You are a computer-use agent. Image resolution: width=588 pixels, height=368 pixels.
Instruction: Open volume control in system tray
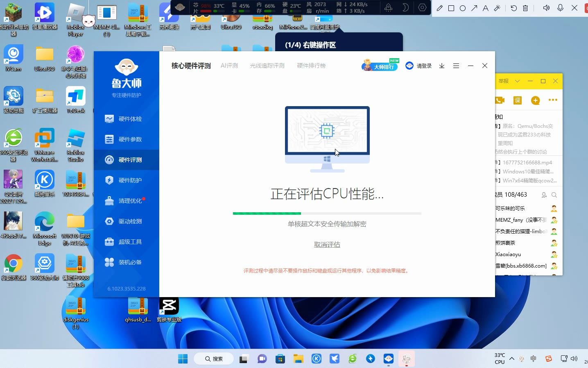[574, 359]
